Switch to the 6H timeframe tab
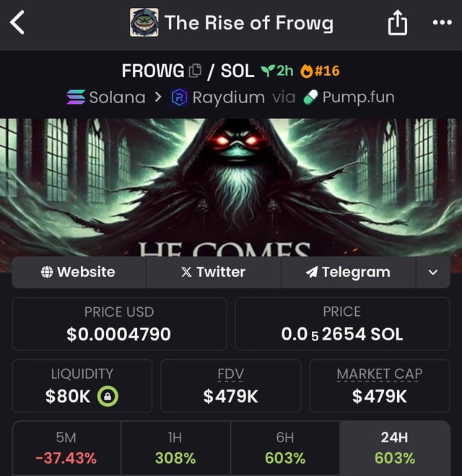 click(x=285, y=448)
